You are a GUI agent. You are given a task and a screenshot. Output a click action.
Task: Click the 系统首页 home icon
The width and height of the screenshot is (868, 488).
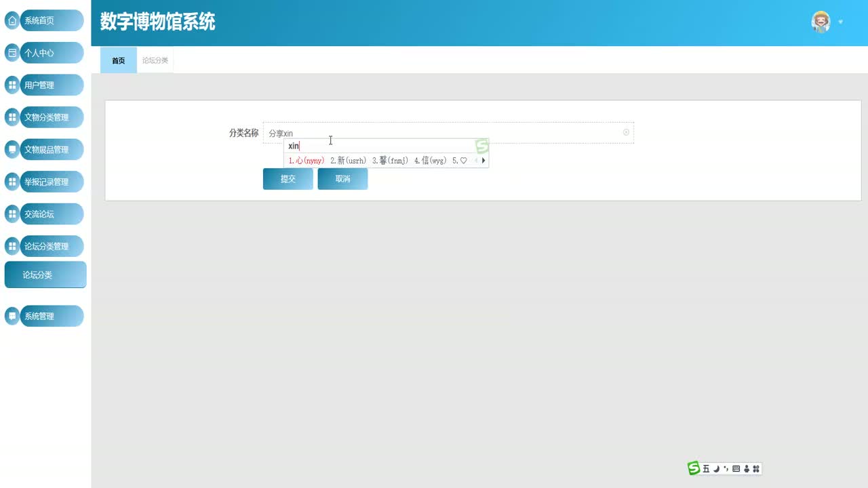pos(12,20)
